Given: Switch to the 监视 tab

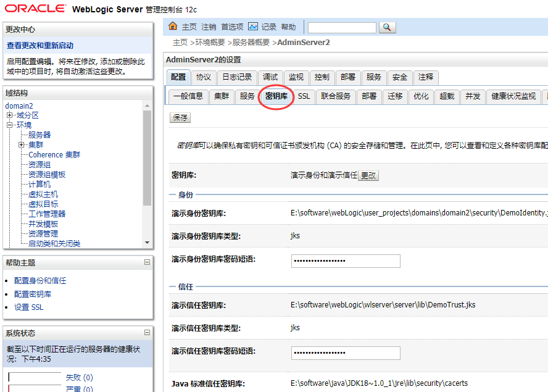Looking at the screenshot, I should tap(296, 77).
